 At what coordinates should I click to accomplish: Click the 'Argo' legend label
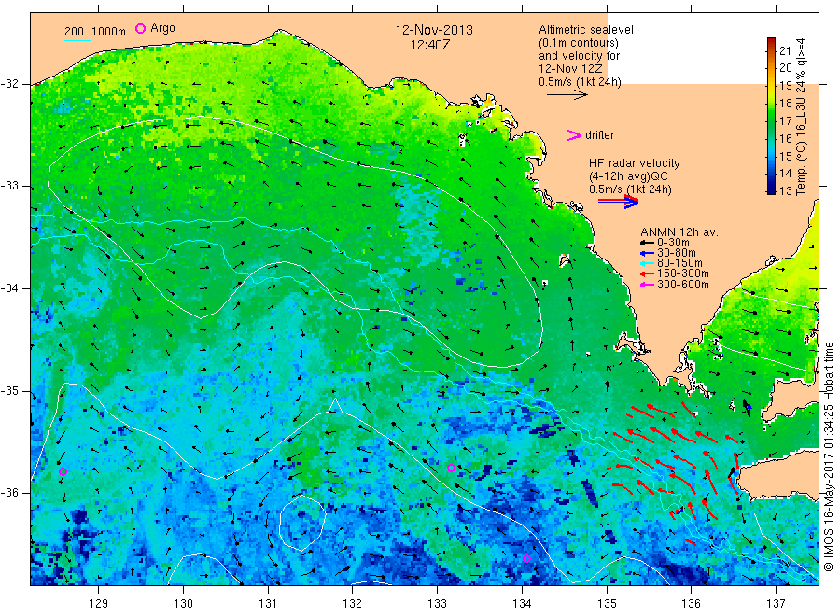(162, 28)
